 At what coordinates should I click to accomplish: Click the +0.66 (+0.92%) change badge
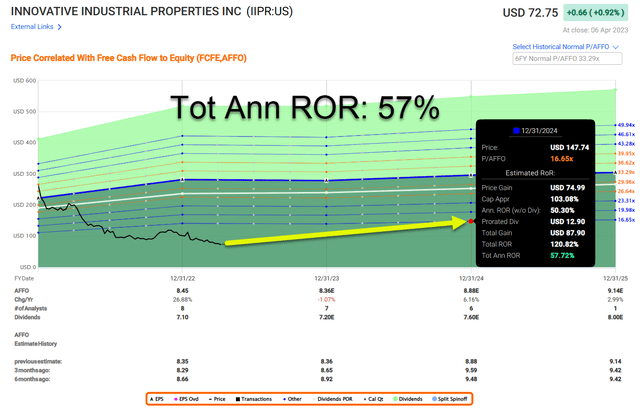[596, 13]
